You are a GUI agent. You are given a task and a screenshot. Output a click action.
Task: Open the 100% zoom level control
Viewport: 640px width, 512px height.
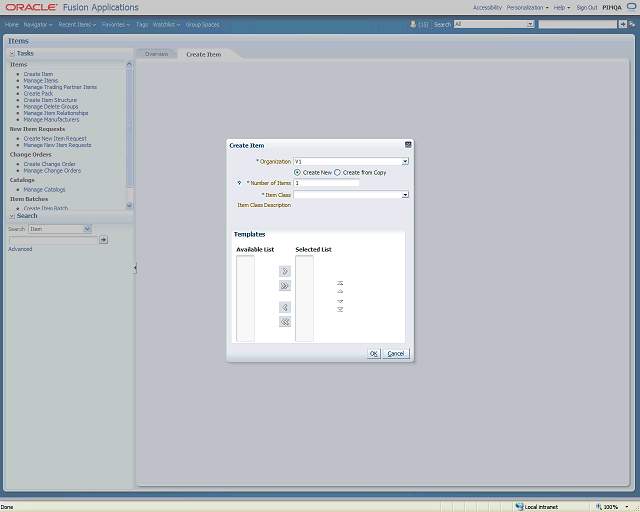pos(612,507)
